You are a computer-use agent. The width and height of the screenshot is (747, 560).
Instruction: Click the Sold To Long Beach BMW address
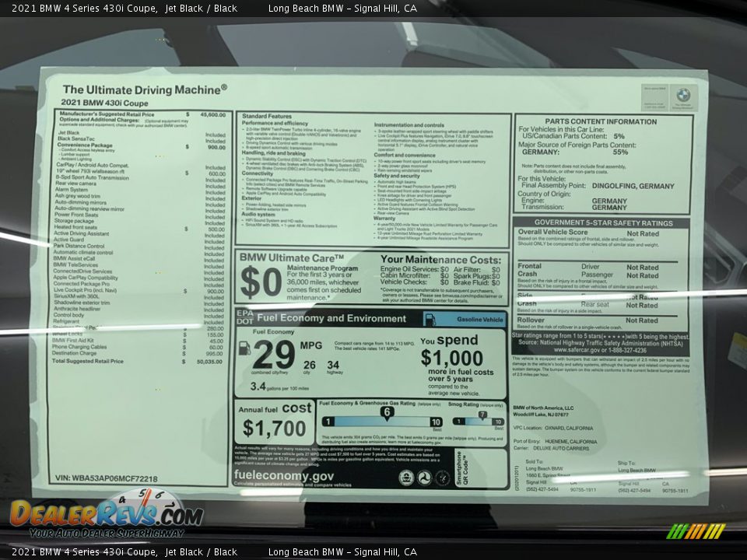click(561, 476)
